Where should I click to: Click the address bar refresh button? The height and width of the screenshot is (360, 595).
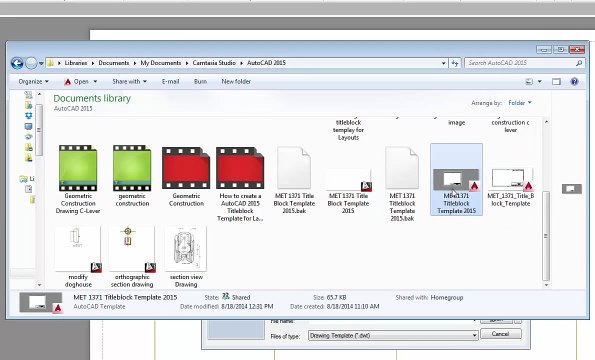pos(455,63)
